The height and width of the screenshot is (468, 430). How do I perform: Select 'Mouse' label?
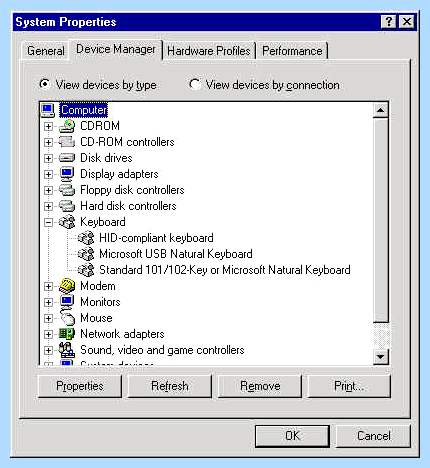click(96, 318)
